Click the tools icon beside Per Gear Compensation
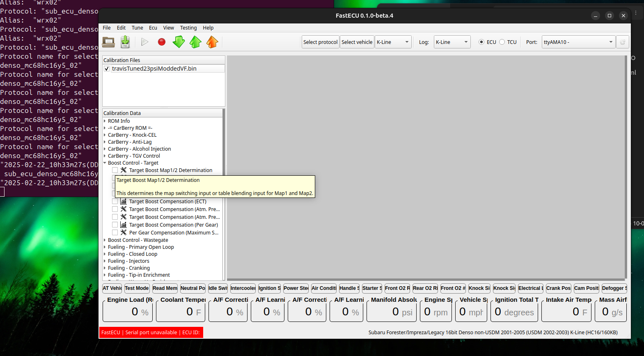The image size is (644, 356). (124, 232)
